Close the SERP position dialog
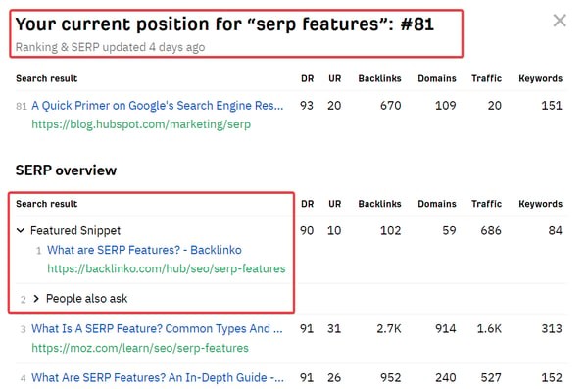Screen dimensions: 588x389 (560, 21)
